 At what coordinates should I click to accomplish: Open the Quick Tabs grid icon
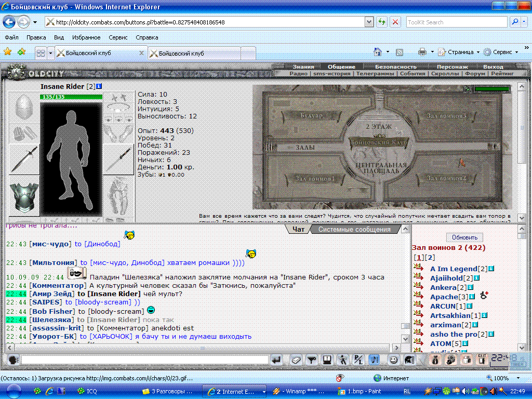pyautogui.click(x=41, y=53)
